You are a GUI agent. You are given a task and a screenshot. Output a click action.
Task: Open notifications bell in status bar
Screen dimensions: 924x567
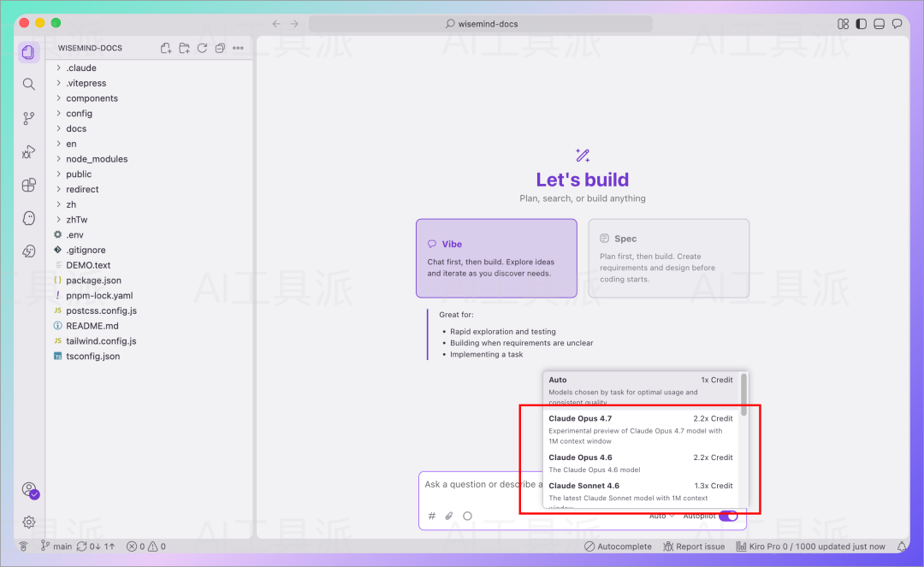pyautogui.click(x=902, y=546)
